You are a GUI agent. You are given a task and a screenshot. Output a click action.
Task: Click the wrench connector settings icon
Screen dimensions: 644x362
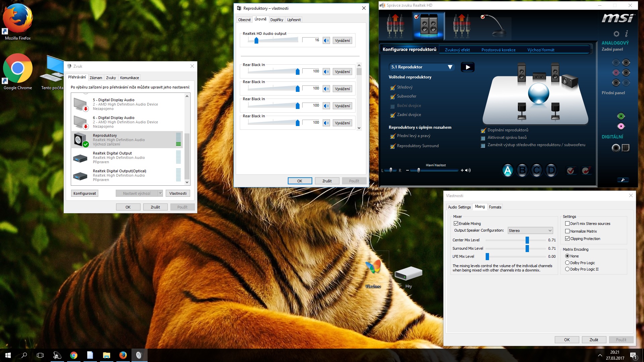(x=623, y=180)
